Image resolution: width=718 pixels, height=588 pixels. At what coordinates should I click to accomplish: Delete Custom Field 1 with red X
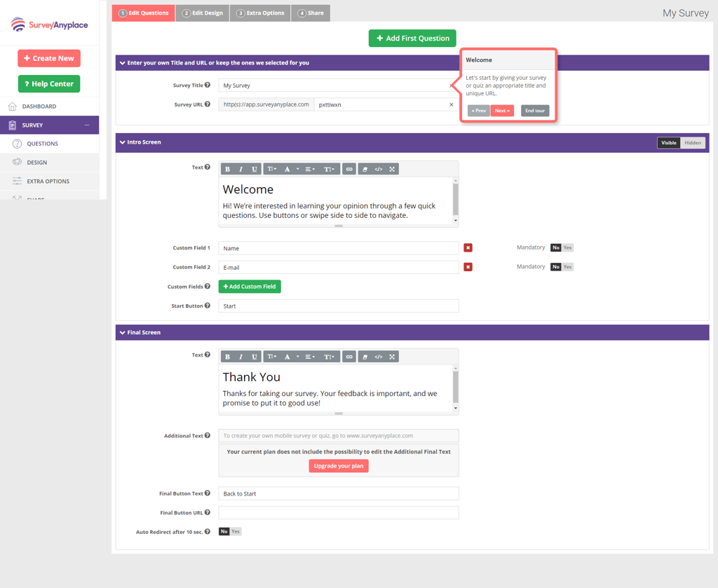[x=468, y=247]
